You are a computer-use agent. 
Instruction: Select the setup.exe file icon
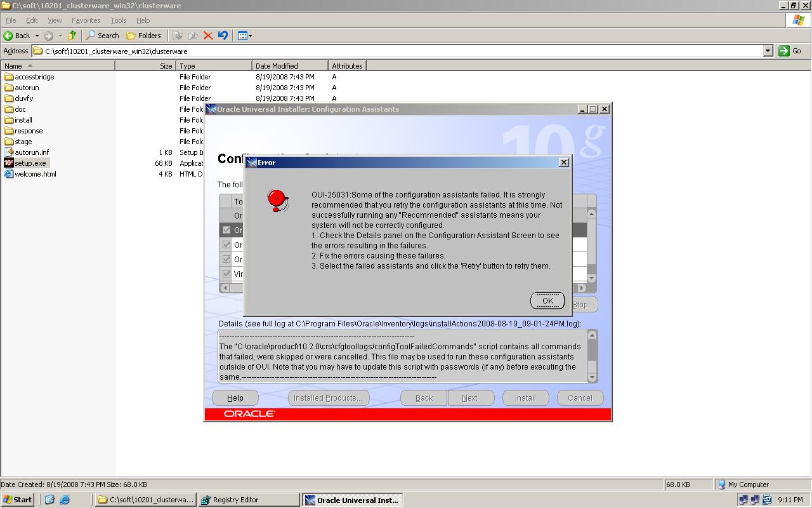tap(9, 163)
